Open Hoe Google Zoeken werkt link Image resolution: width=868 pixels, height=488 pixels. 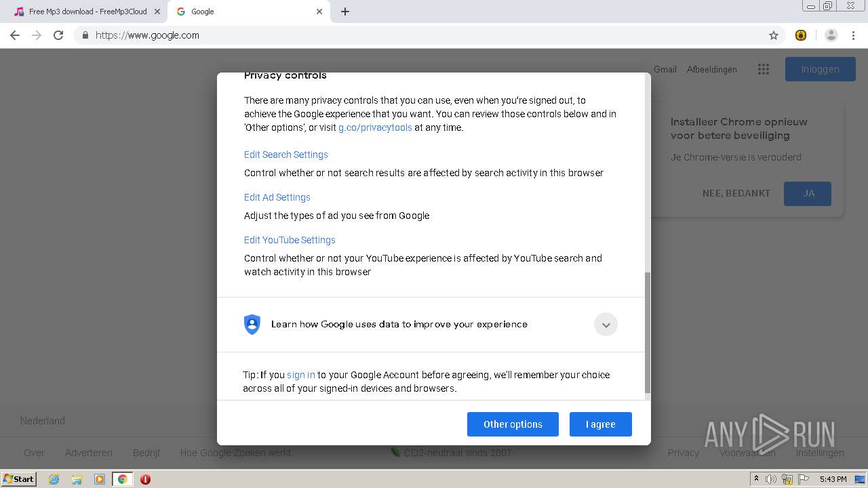(235, 453)
